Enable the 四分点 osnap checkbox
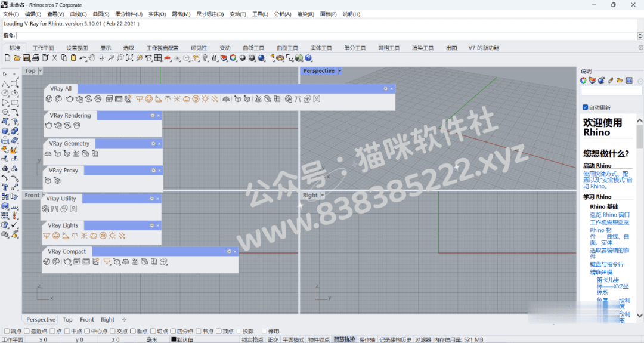The image size is (644, 343). point(174,331)
